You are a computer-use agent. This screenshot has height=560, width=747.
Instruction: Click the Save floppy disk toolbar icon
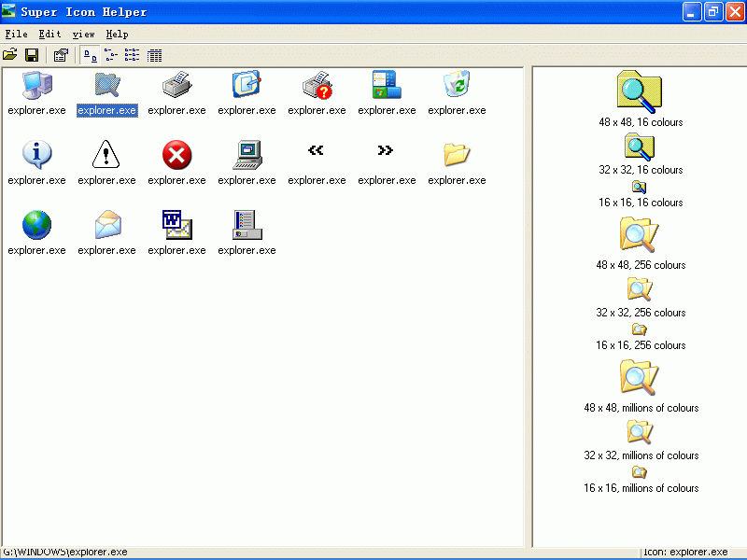(x=32, y=55)
